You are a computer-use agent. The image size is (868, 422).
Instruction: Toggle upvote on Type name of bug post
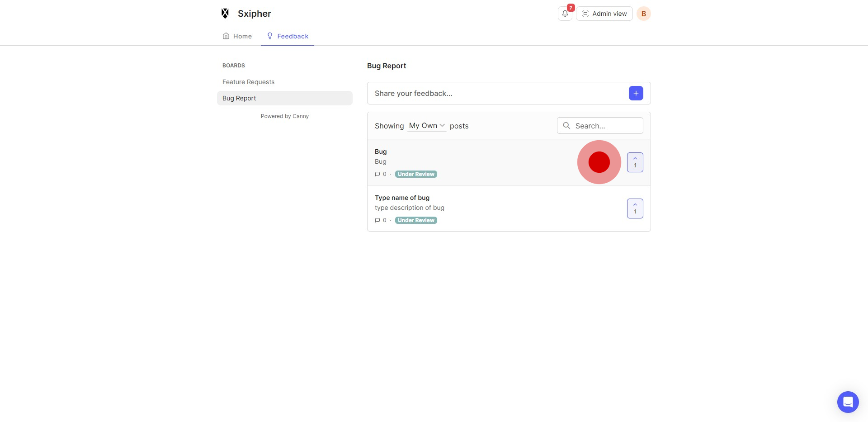coord(635,209)
